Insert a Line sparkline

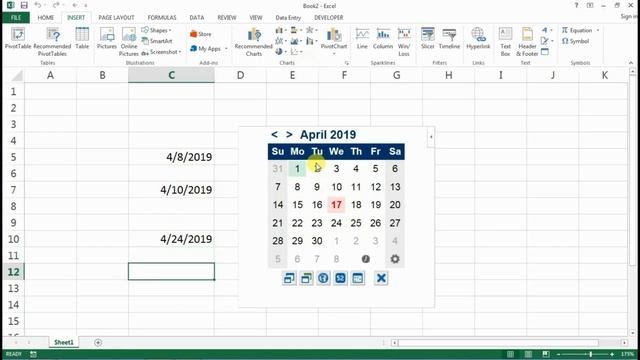tap(362, 39)
